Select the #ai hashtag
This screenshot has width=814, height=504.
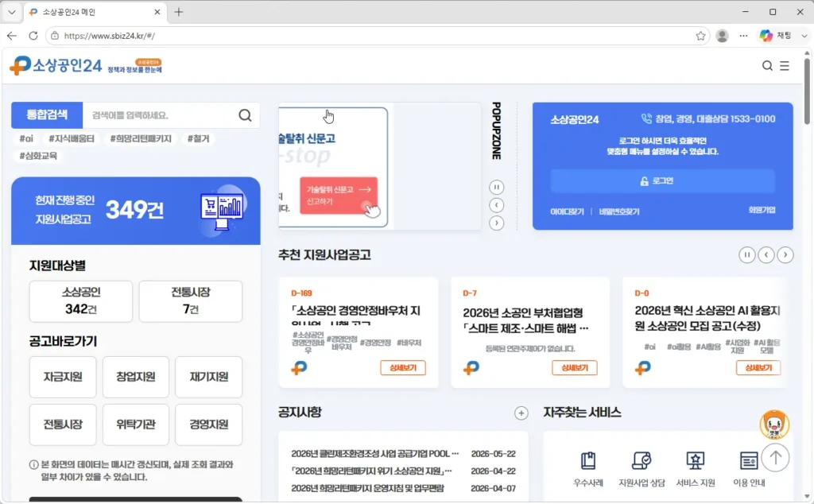click(26, 138)
